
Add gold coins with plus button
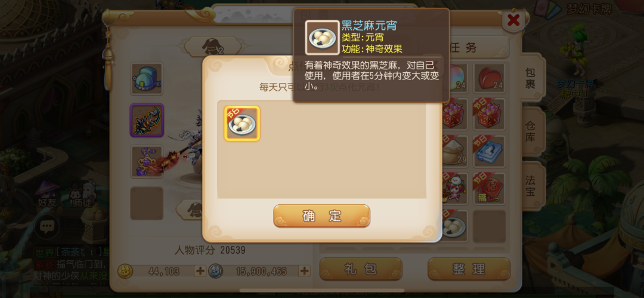pos(200,271)
